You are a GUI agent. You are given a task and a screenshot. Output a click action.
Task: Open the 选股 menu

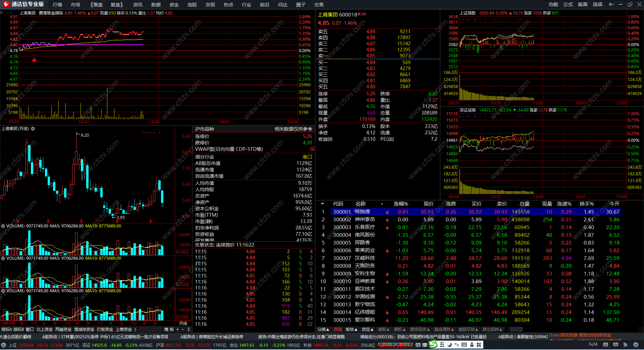coord(192,5)
